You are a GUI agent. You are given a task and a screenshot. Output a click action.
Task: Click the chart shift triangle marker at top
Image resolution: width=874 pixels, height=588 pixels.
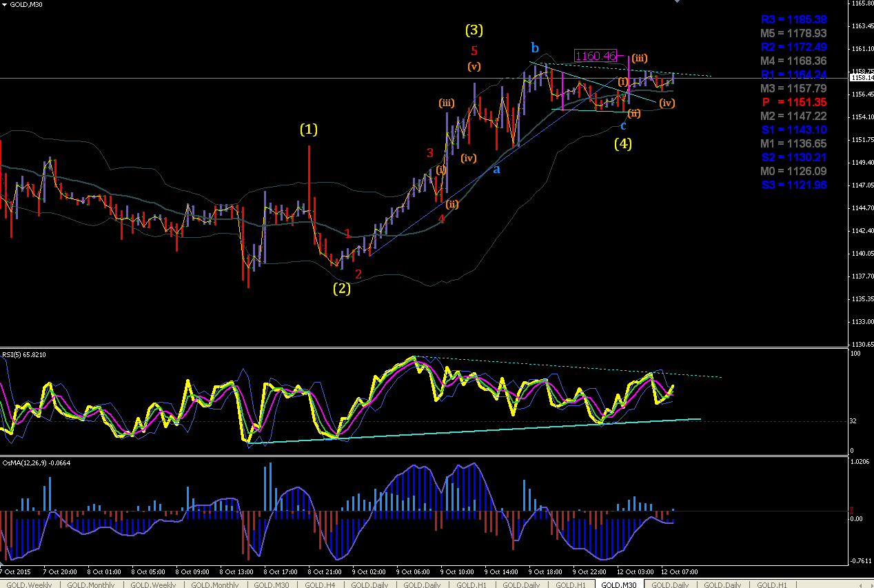pos(677,2)
